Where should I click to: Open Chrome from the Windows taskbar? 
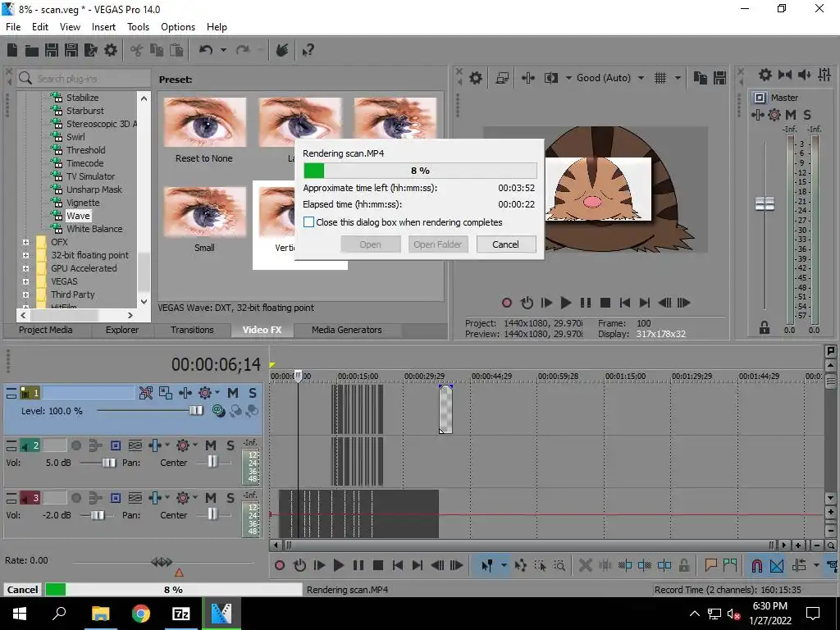pos(141,613)
